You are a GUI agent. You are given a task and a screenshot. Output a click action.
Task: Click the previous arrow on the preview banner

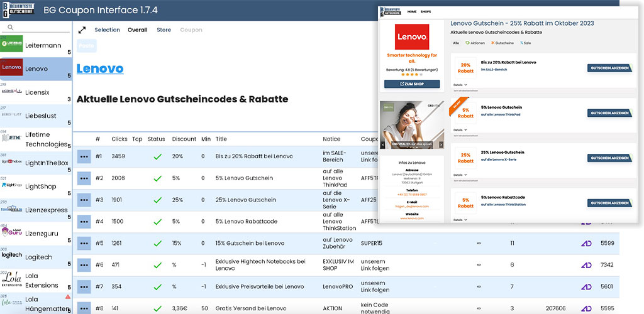click(x=382, y=144)
